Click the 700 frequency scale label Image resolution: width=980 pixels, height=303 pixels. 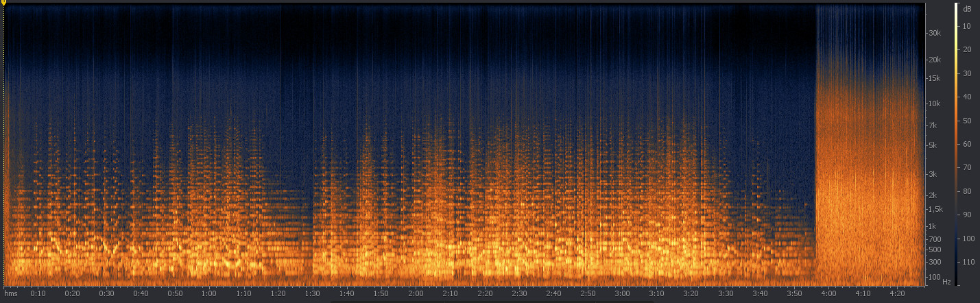(x=933, y=239)
